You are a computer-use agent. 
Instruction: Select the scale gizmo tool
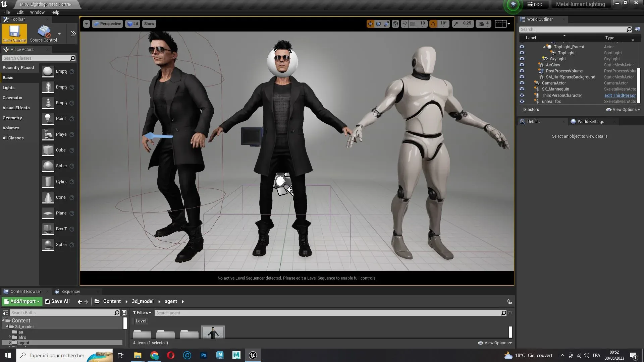pyautogui.click(x=386, y=24)
